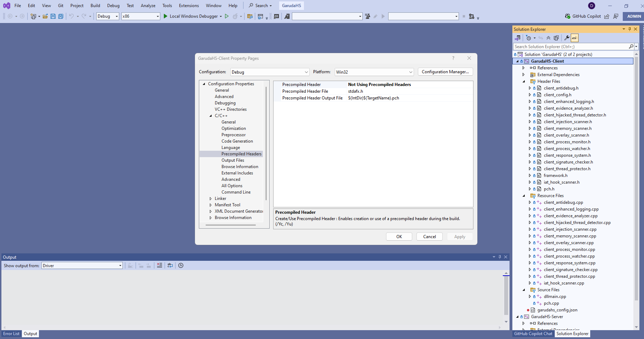Click Pending Changes Filter clock icon
This screenshot has width=644, height=339.
tap(529, 38)
